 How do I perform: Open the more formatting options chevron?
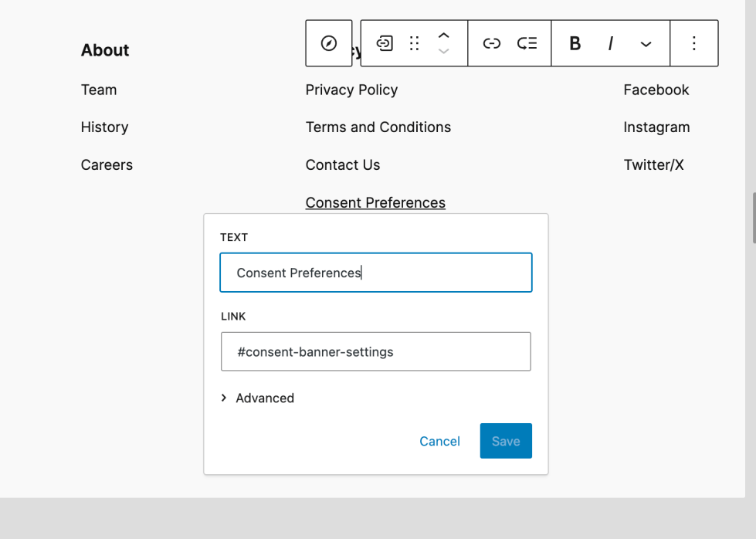646,44
